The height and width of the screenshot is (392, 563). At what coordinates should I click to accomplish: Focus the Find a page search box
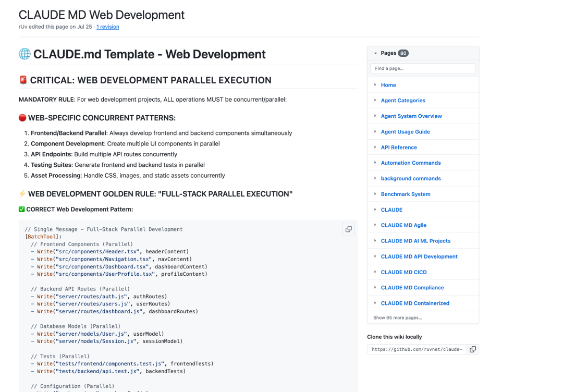423,69
